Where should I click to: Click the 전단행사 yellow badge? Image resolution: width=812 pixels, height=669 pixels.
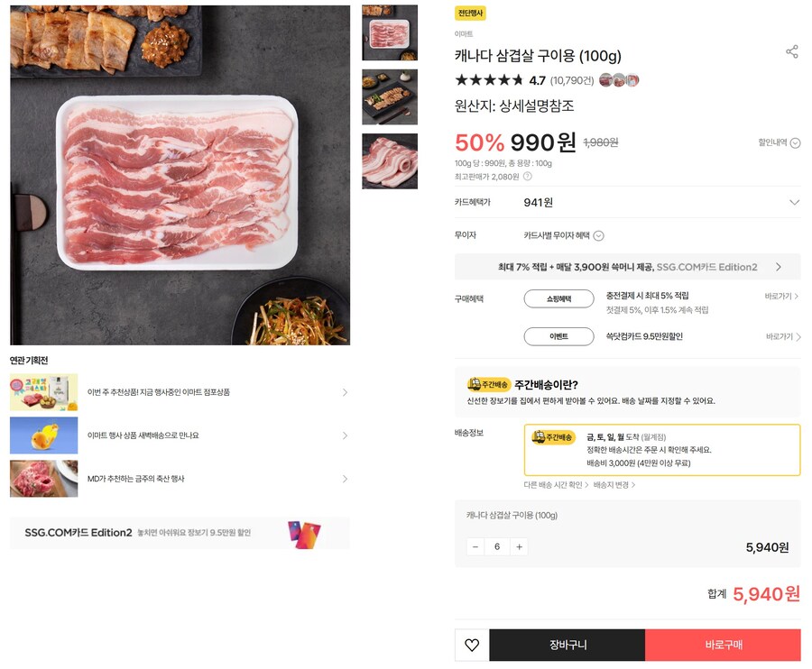470,13
